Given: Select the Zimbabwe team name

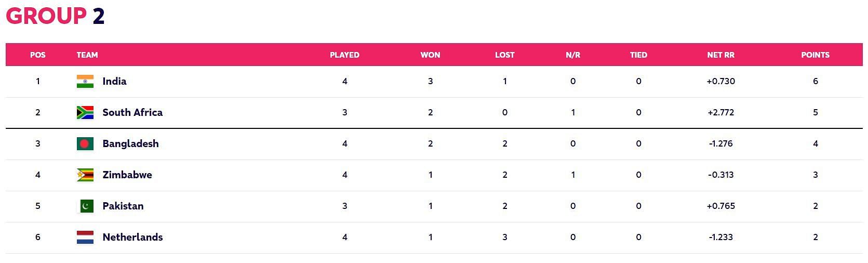Looking at the screenshot, I should [127, 175].
